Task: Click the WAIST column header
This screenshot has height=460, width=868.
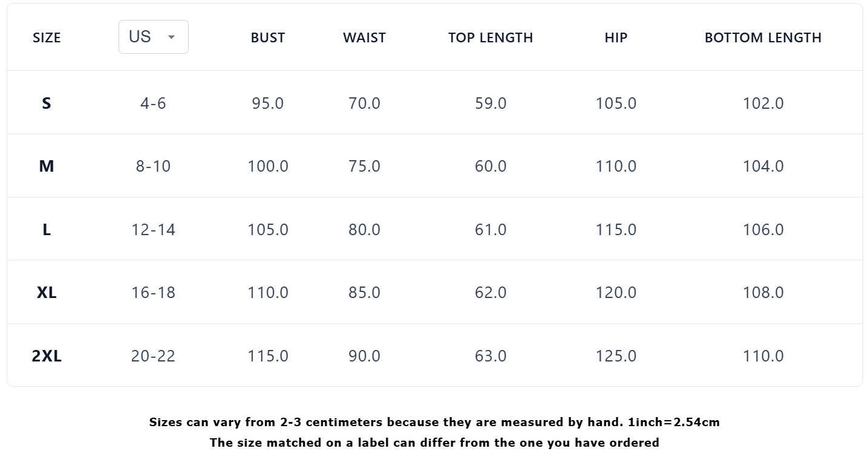Action: click(364, 37)
